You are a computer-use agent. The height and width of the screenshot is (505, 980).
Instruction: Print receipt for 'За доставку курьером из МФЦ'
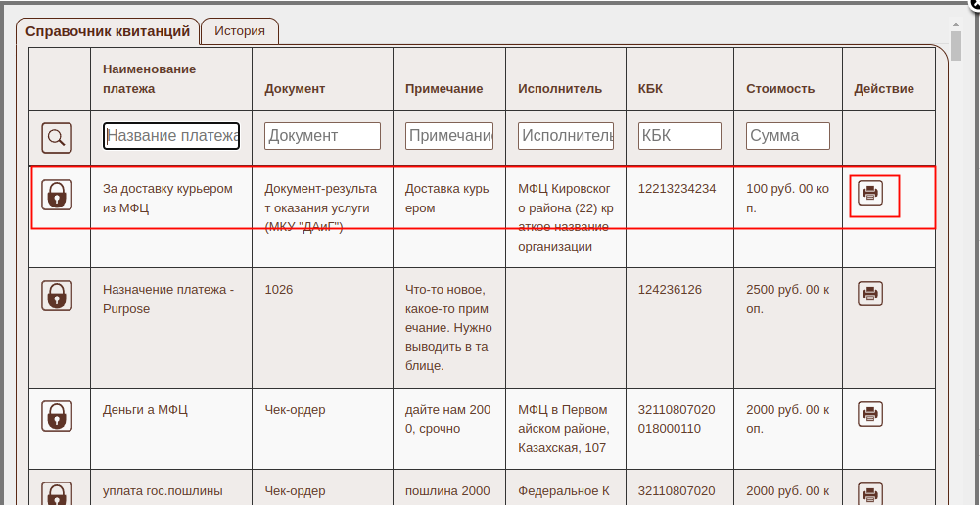click(x=870, y=193)
